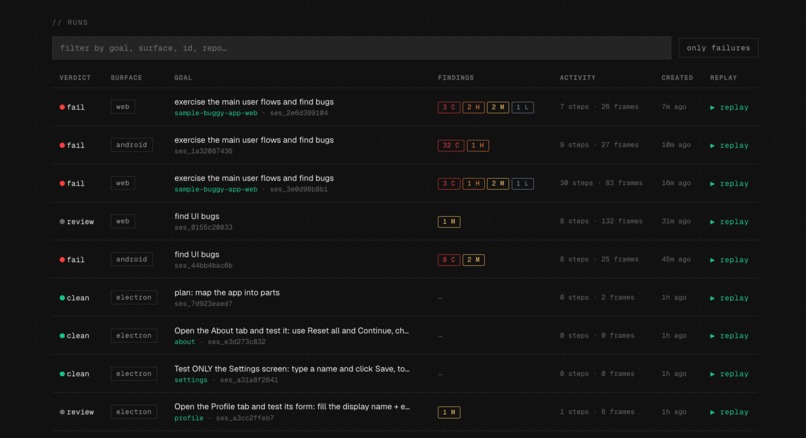This screenshot has height=438, width=806.
Task: Click the 2 M badge next to 8 C
Action: click(473, 260)
